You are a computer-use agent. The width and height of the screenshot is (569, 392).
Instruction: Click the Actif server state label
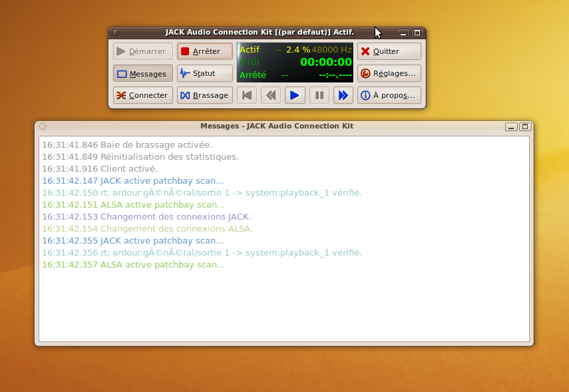[x=250, y=49]
